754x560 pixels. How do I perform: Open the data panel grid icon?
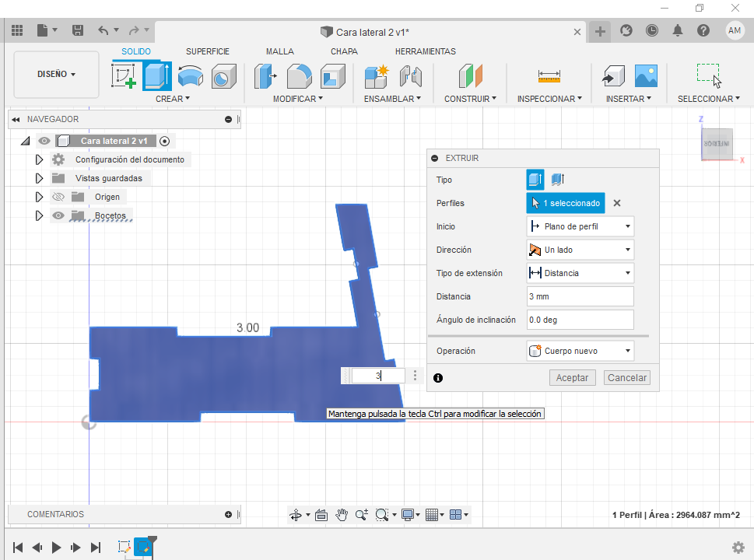(17, 31)
